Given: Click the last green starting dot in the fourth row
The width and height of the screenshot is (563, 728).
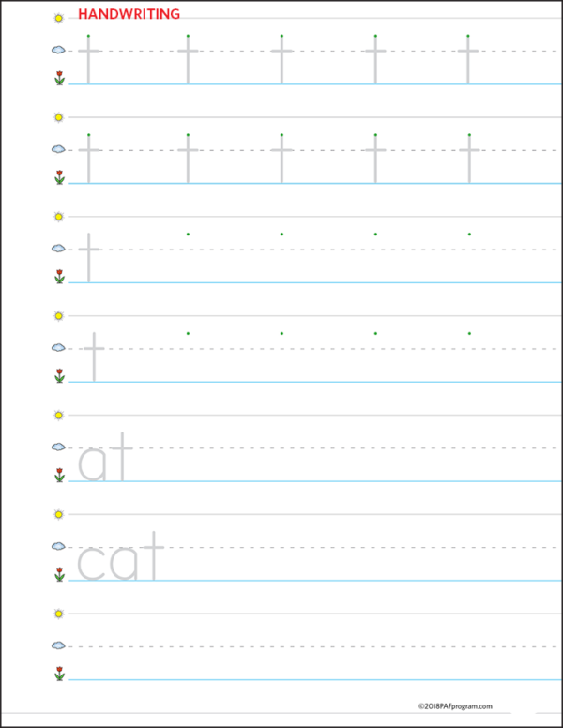Looking at the screenshot, I should coord(469,333).
